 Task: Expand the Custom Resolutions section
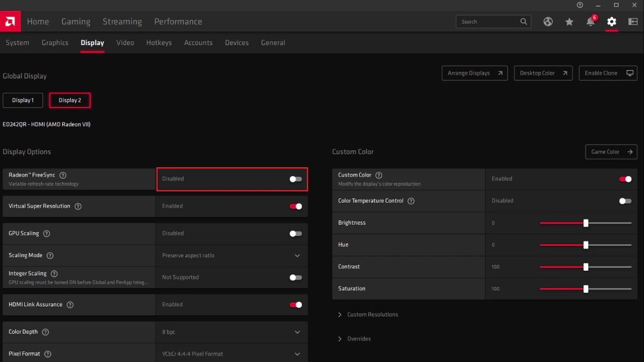tap(368, 315)
